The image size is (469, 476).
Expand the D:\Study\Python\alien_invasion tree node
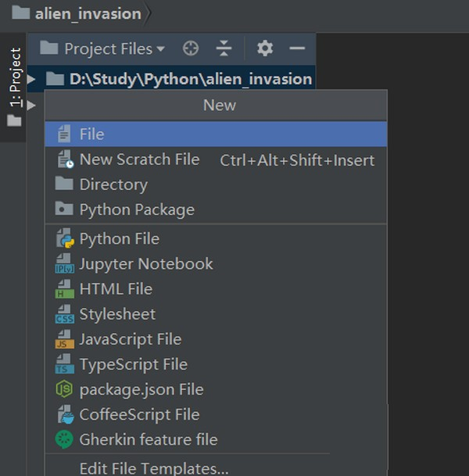31,79
